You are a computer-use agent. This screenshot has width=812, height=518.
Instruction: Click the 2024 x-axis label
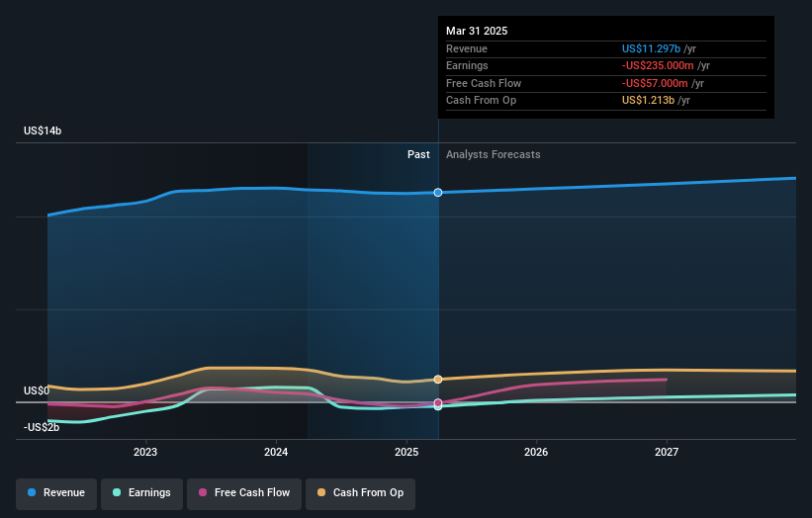pos(276,452)
